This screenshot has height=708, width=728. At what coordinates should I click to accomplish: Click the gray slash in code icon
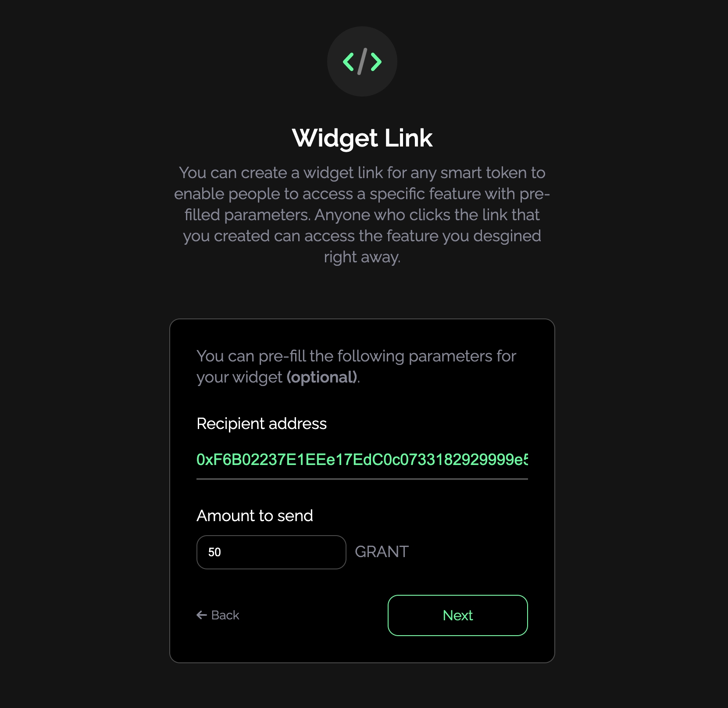[x=362, y=61]
